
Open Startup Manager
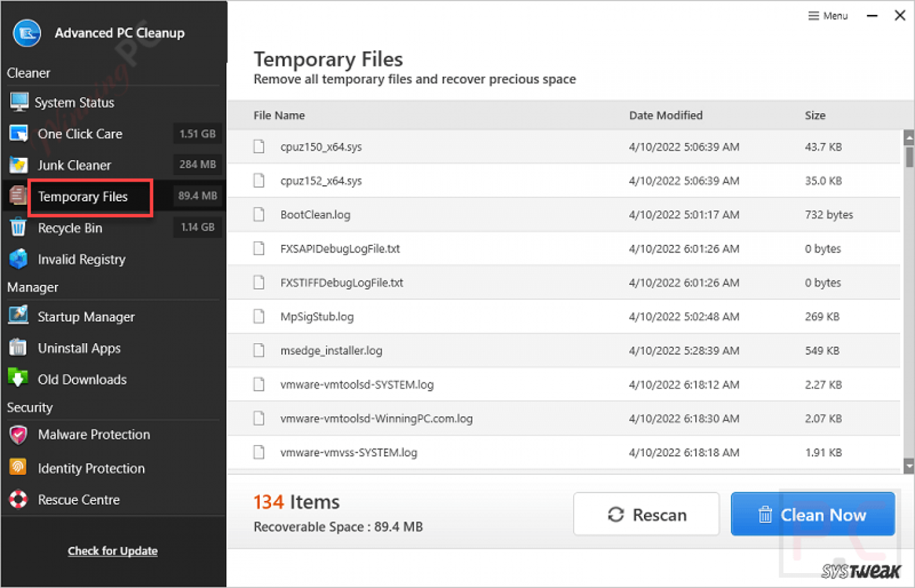[x=86, y=317]
